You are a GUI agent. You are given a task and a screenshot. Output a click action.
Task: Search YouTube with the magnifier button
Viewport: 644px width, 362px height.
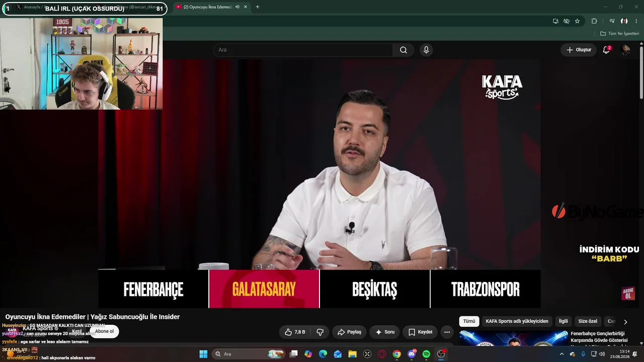404,50
